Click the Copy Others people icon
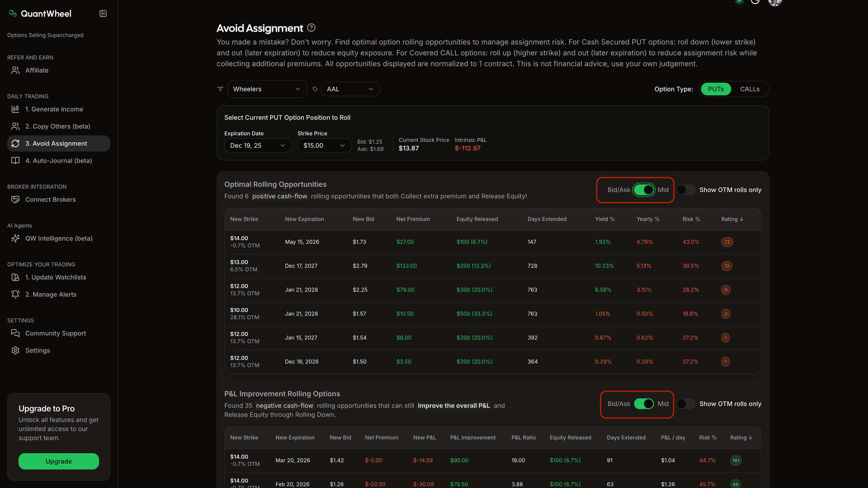 pyautogui.click(x=15, y=126)
